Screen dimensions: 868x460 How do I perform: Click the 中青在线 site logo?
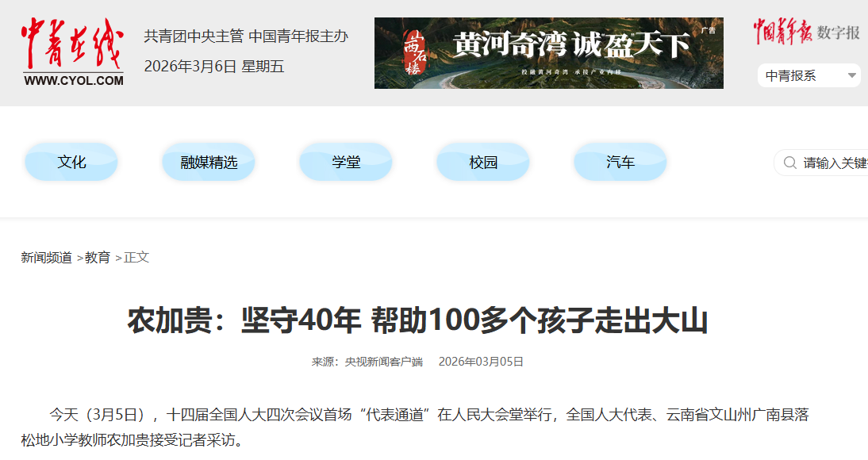click(x=72, y=52)
